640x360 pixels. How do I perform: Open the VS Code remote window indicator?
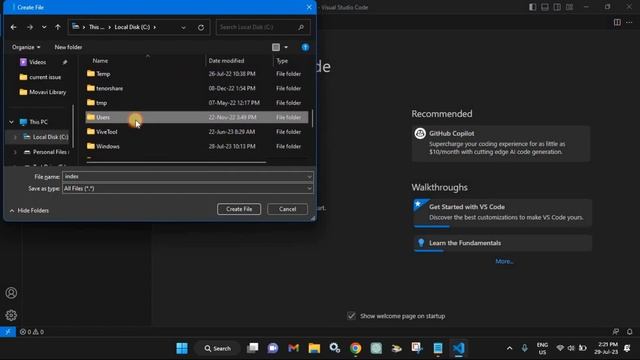pyautogui.click(x=8, y=332)
